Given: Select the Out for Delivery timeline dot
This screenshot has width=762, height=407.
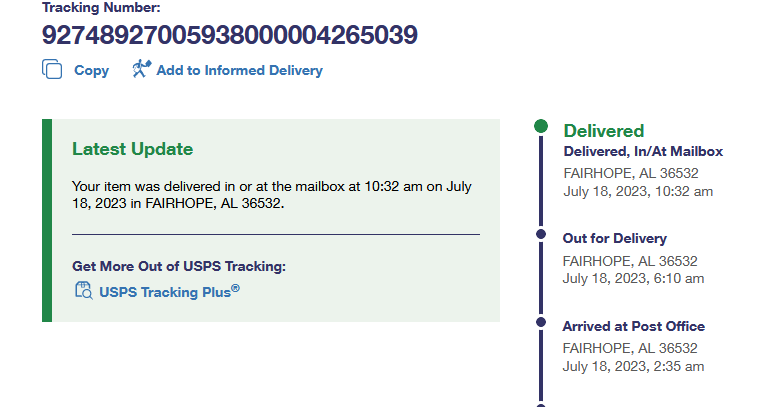Looking at the screenshot, I should point(541,234).
